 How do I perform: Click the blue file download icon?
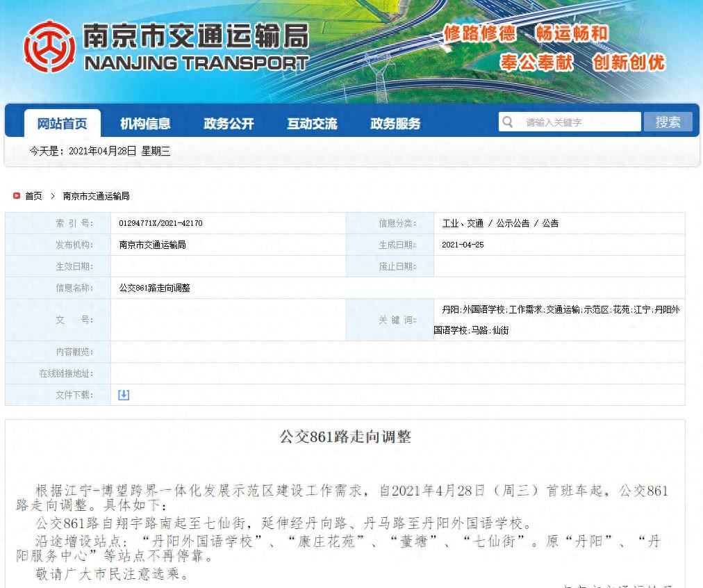tap(124, 395)
